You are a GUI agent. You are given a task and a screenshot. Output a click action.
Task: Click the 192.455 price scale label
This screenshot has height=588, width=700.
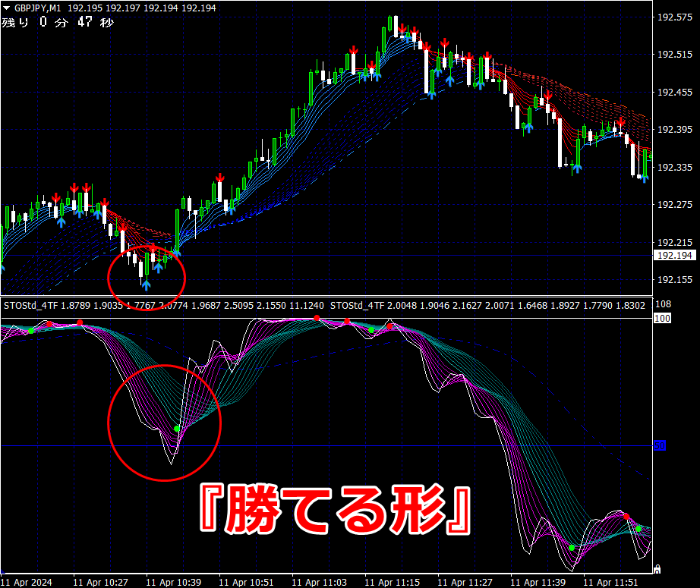coord(674,93)
